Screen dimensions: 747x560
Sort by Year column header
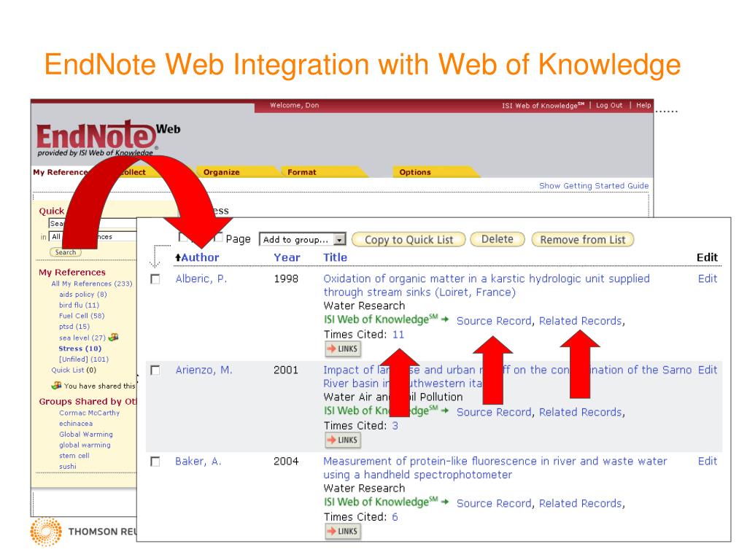287,257
